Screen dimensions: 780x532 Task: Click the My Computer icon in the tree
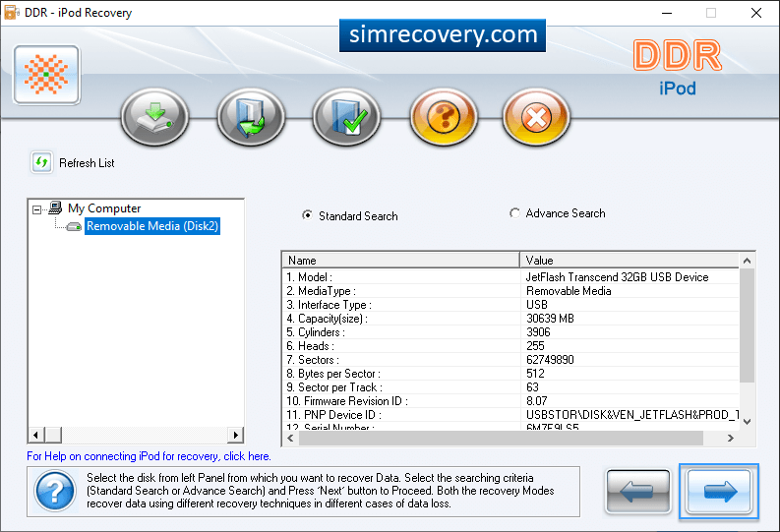tap(55, 207)
